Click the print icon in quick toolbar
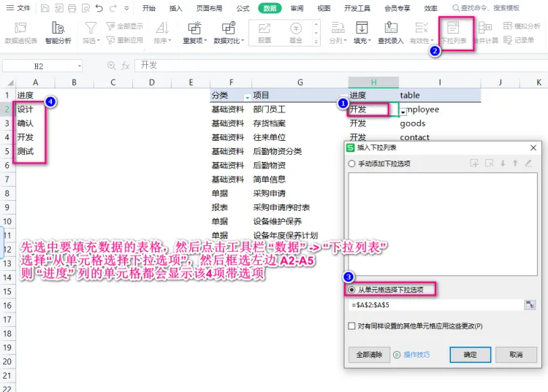Image resolution: width=548 pixels, height=392 pixels. pos(72,8)
